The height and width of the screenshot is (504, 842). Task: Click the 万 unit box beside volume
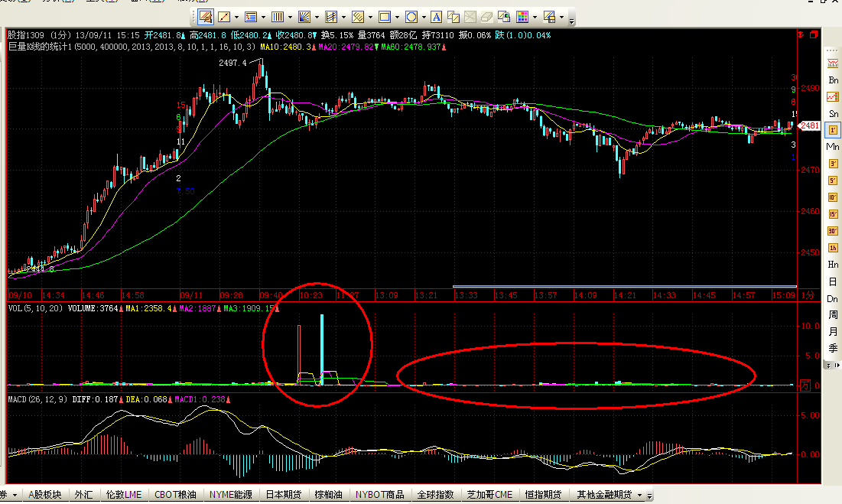(x=805, y=385)
